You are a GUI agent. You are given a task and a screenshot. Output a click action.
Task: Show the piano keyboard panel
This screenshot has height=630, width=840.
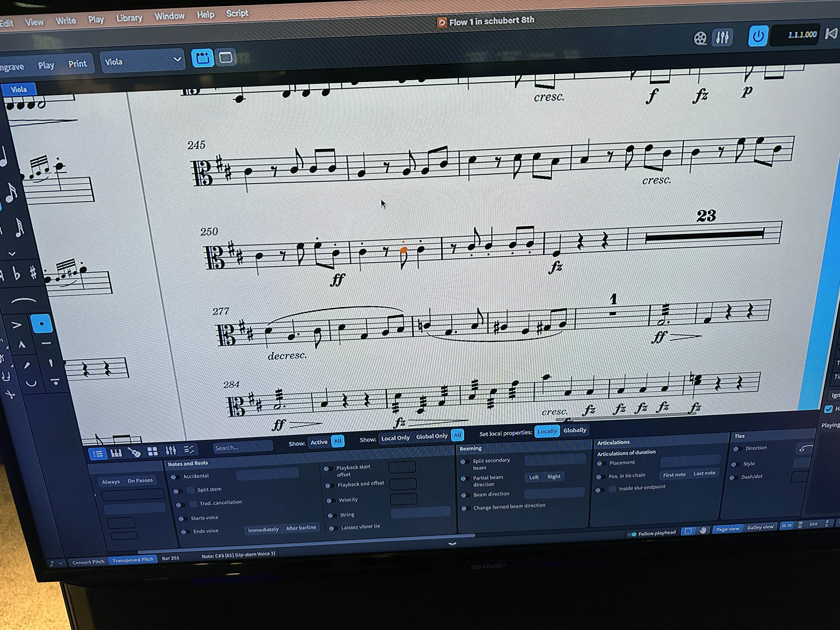point(116,453)
